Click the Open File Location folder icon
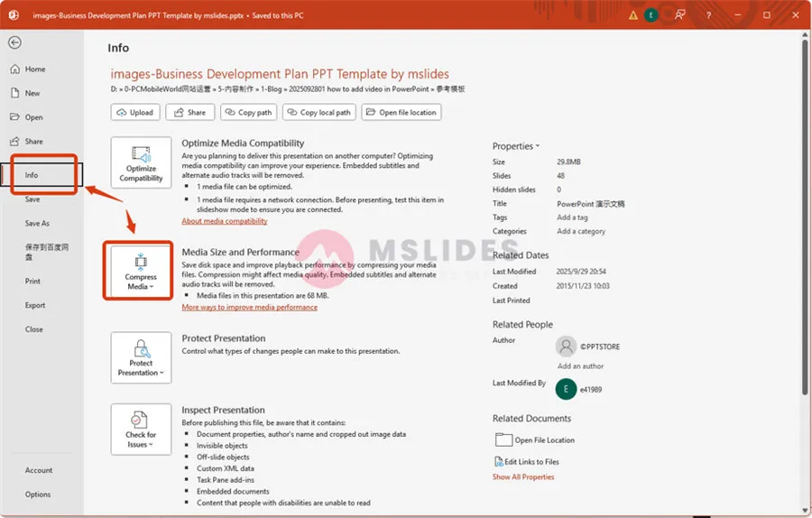Screen dimensions: 812x518 point(503,439)
